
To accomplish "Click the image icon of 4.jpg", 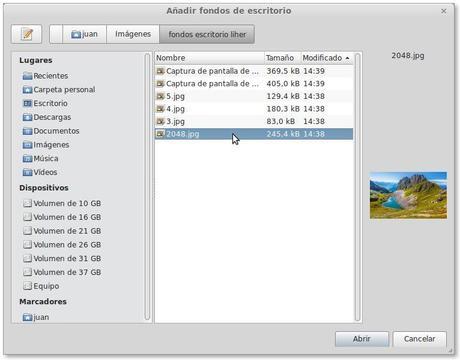I will tap(161, 109).
